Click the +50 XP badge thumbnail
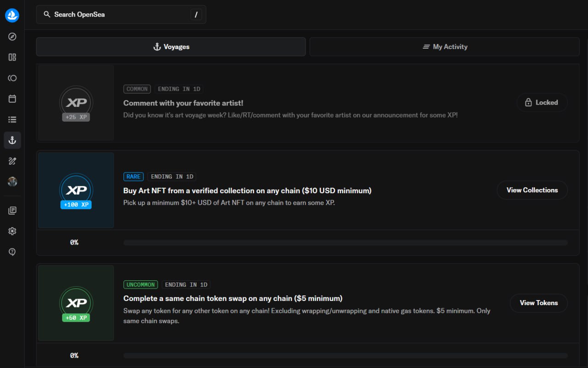 76,303
